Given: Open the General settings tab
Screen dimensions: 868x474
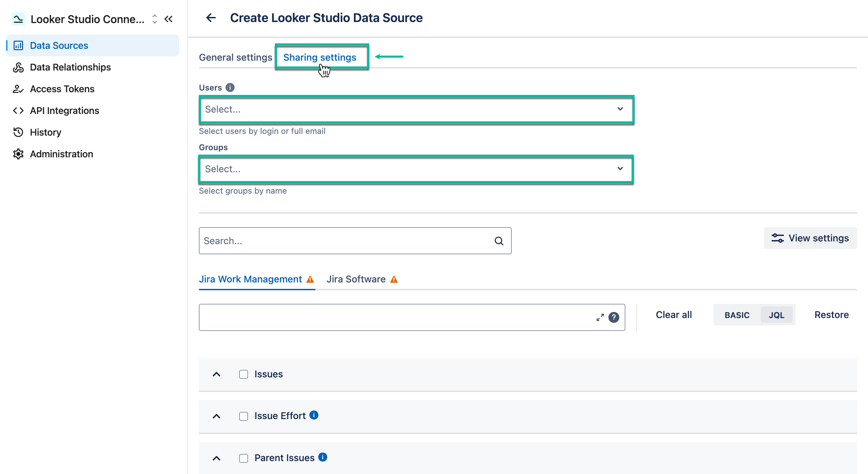Looking at the screenshot, I should point(235,57).
